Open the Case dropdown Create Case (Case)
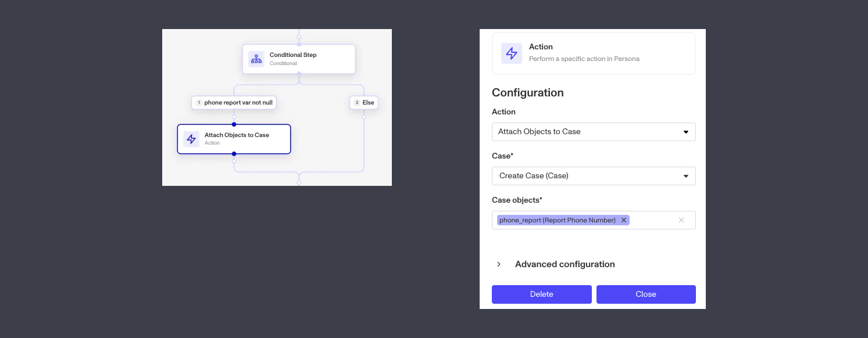Screen dimensions: 868x338 click(x=594, y=176)
